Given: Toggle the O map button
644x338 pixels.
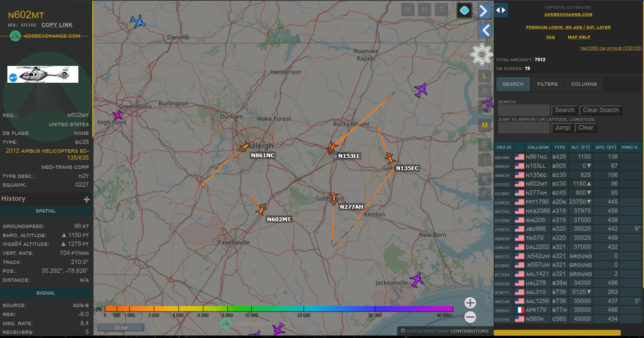Looking at the screenshot, I should (485, 91).
